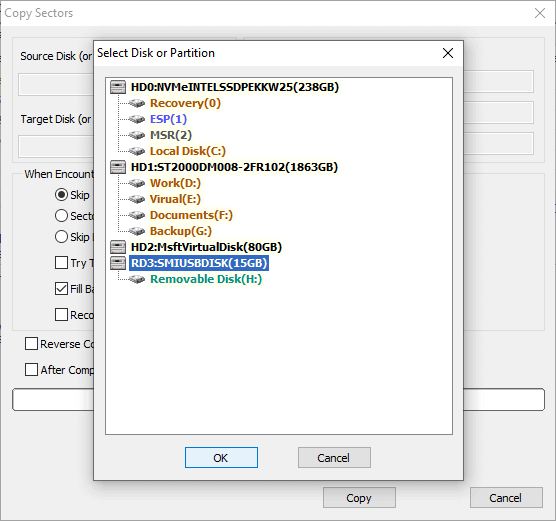Click the Target Disk input field
Image resolution: width=556 pixels, height=521 pixels.
(56, 146)
